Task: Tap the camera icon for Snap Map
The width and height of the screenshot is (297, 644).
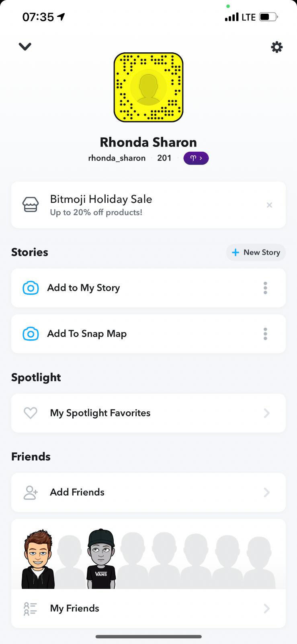Action: (x=31, y=334)
